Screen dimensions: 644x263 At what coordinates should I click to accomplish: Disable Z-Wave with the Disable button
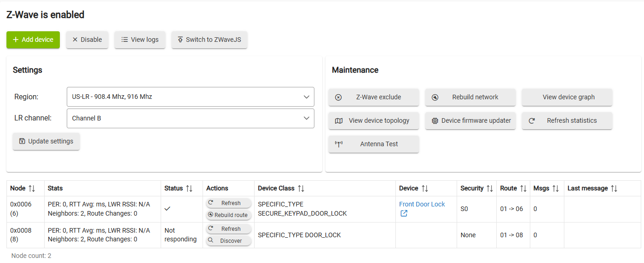pyautogui.click(x=87, y=40)
